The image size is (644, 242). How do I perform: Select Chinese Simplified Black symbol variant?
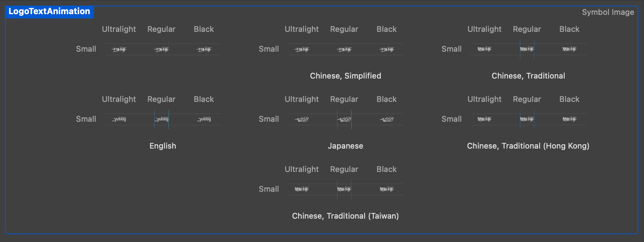pyautogui.click(x=387, y=49)
